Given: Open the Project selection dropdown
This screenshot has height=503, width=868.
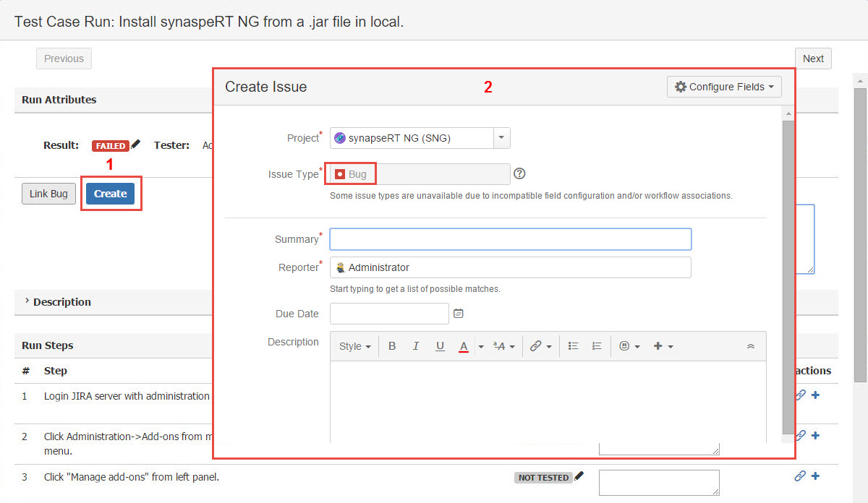Looking at the screenshot, I should pos(502,138).
